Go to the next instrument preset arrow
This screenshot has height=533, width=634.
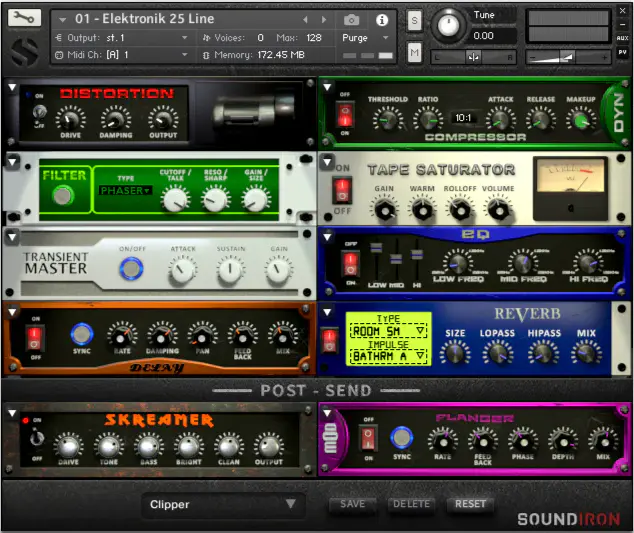coord(334,19)
